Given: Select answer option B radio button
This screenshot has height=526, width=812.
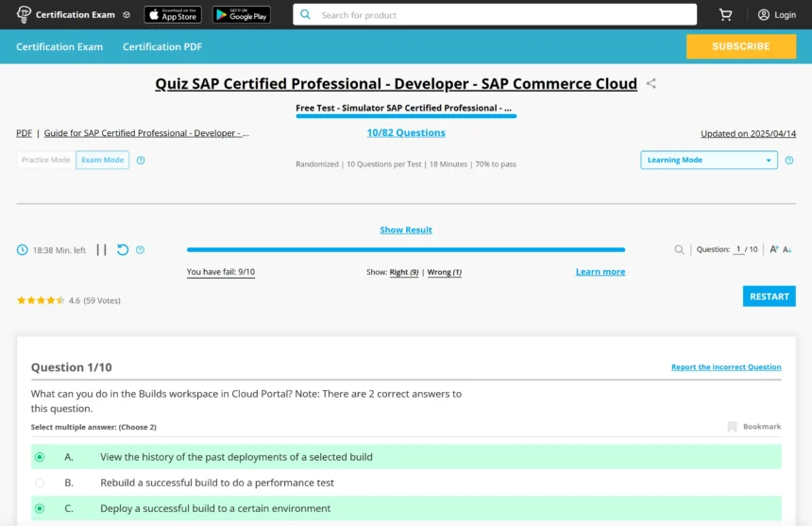Looking at the screenshot, I should pos(40,483).
